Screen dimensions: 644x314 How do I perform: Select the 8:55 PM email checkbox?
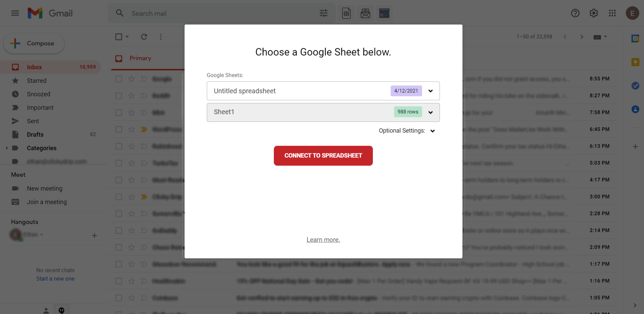[119, 79]
